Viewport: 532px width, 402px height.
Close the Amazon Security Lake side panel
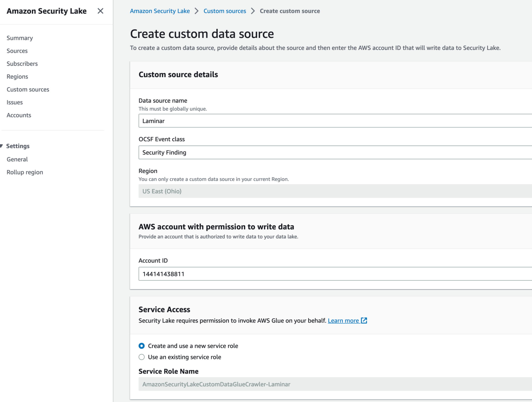[x=100, y=11]
